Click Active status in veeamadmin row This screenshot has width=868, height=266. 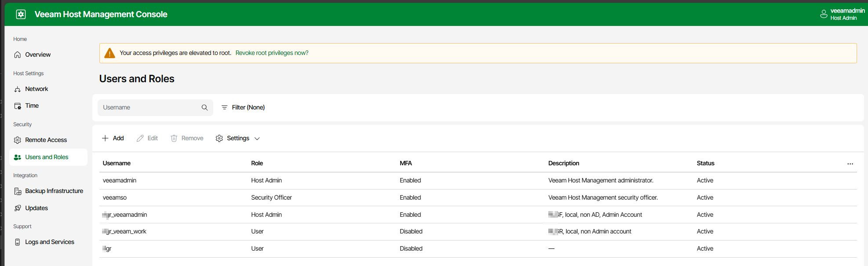tap(705, 180)
